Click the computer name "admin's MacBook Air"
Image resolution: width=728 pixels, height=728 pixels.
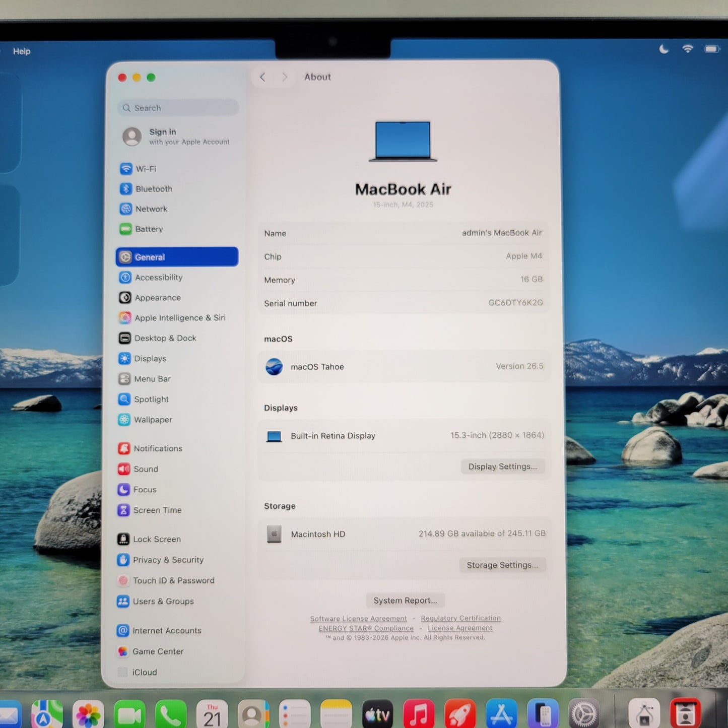tap(502, 233)
